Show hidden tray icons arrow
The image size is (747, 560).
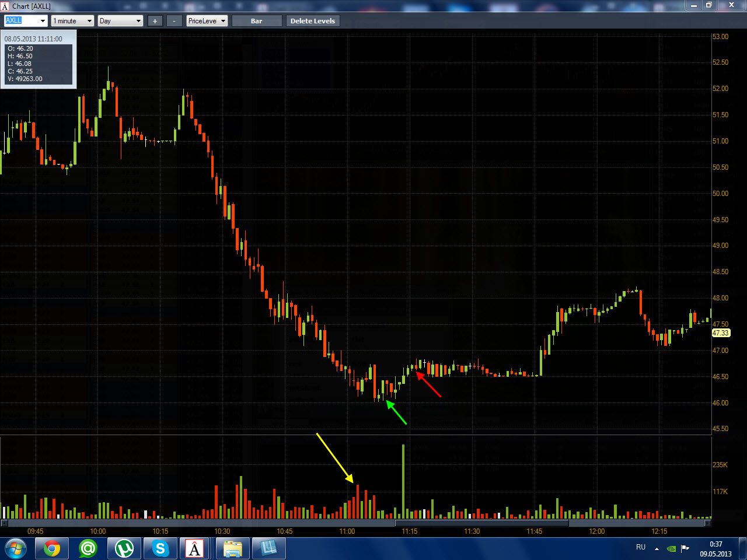[x=657, y=548]
